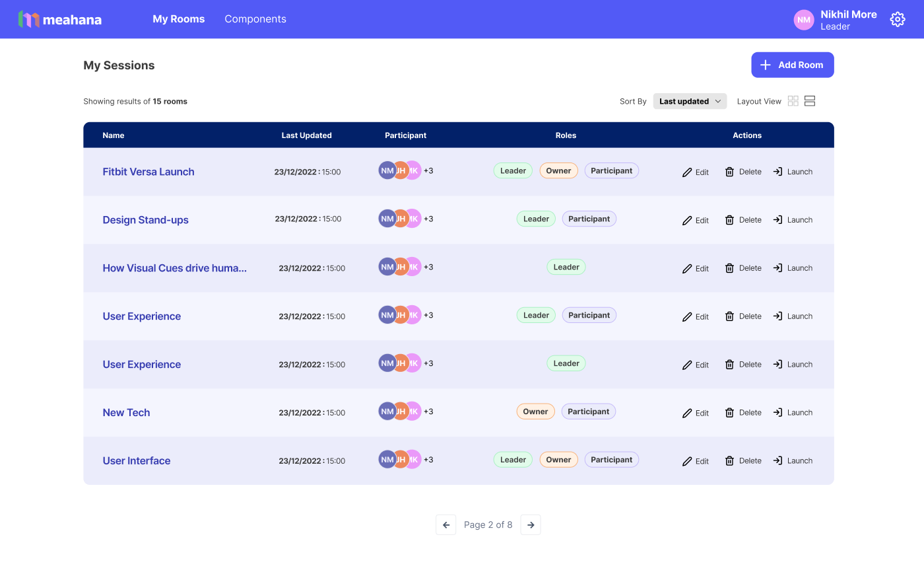The image size is (924, 578).
Task: Open the Last updated sort dropdown
Action: pos(690,101)
